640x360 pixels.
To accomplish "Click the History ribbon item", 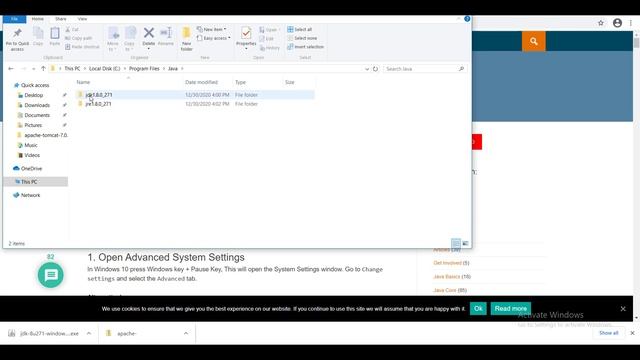I will click(270, 48).
